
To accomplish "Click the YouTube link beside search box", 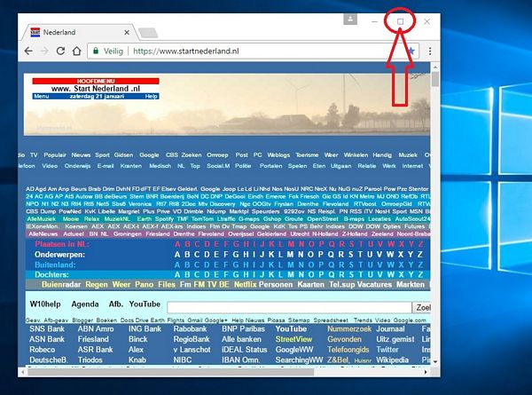I will coord(145,304).
